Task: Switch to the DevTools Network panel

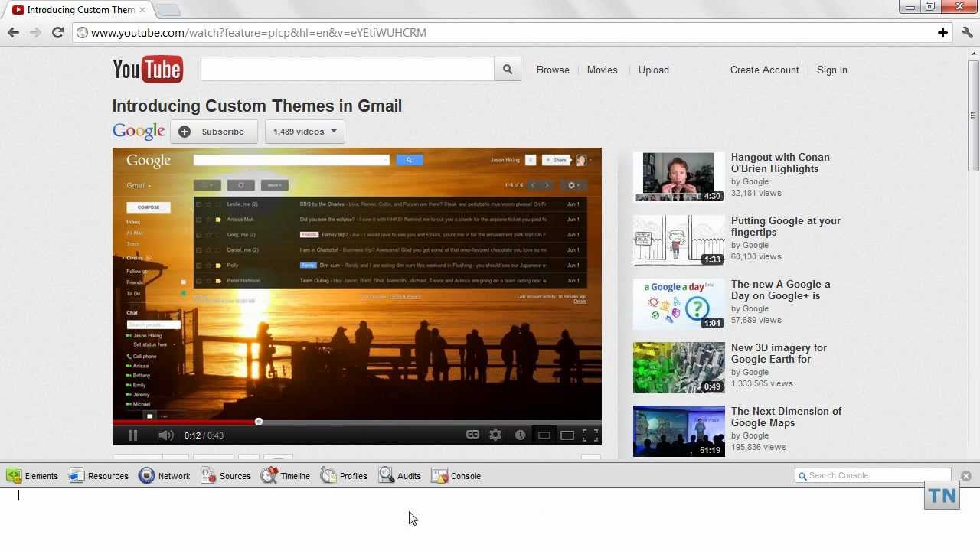Action: 165,476
